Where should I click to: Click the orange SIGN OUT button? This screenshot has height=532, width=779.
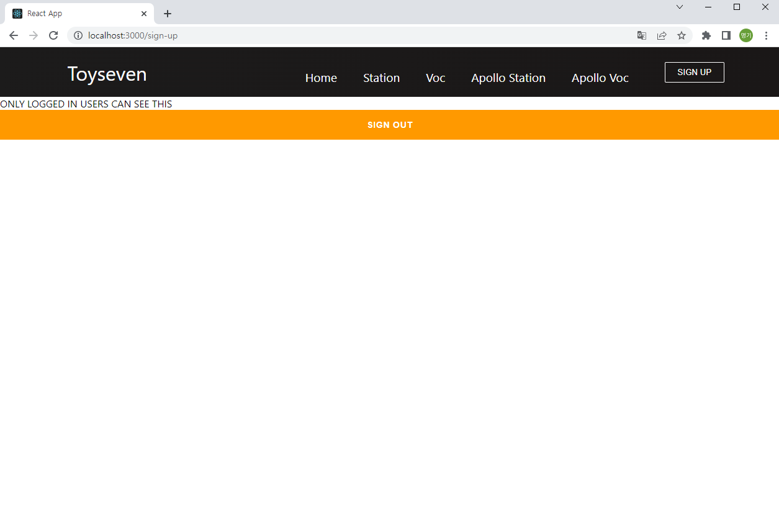(390, 125)
